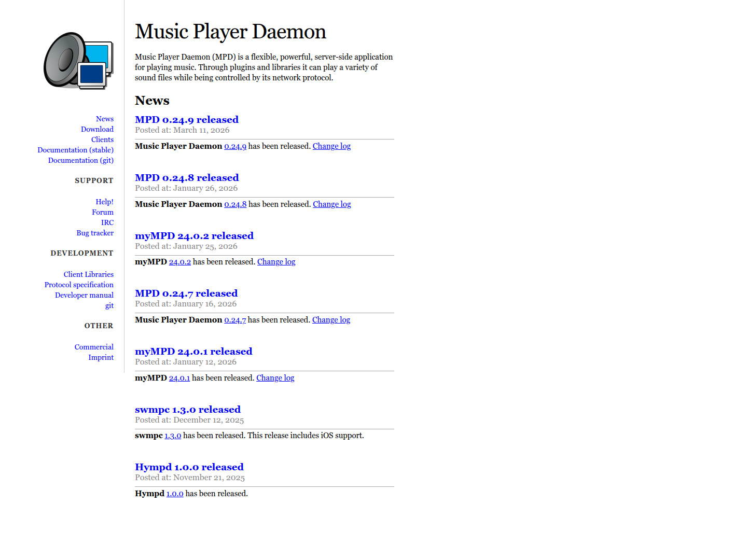Open the myMPD 24.0.2 released headline
747x560 pixels.
pyautogui.click(x=194, y=236)
